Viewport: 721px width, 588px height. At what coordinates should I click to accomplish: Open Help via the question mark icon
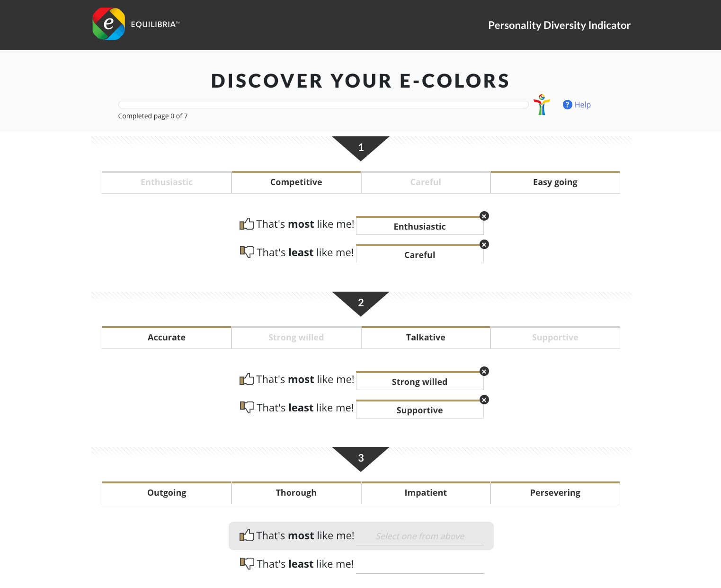(x=567, y=105)
